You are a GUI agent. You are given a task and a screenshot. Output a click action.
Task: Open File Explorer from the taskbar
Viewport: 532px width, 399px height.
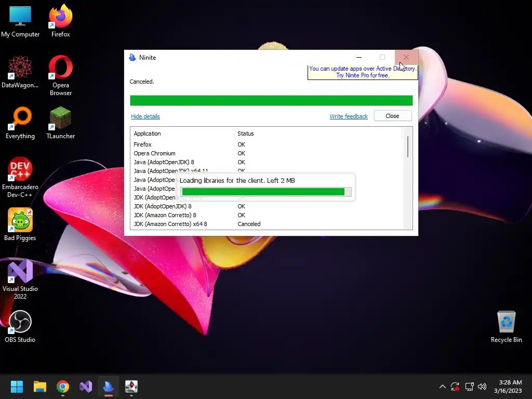tap(39, 387)
